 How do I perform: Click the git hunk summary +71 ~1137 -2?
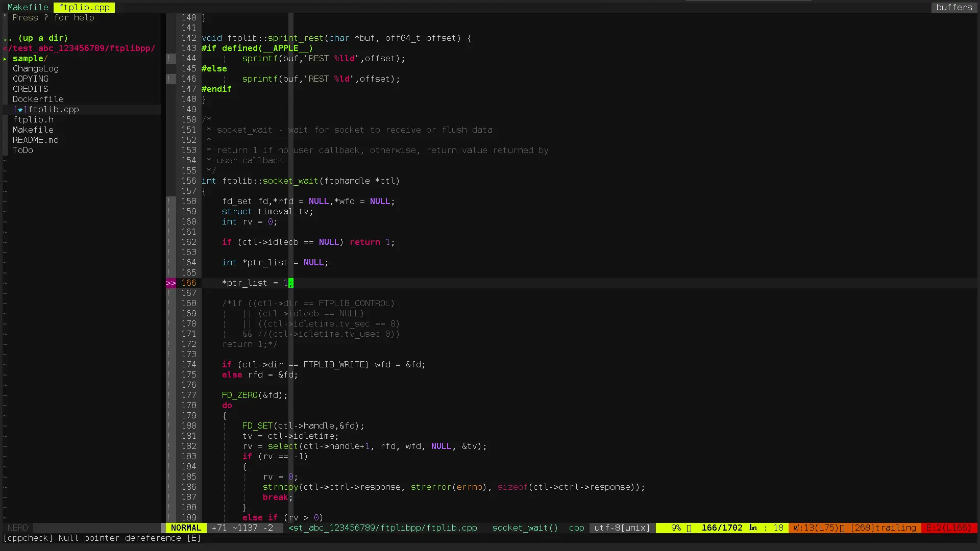pyautogui.click(x=242, y=528)
